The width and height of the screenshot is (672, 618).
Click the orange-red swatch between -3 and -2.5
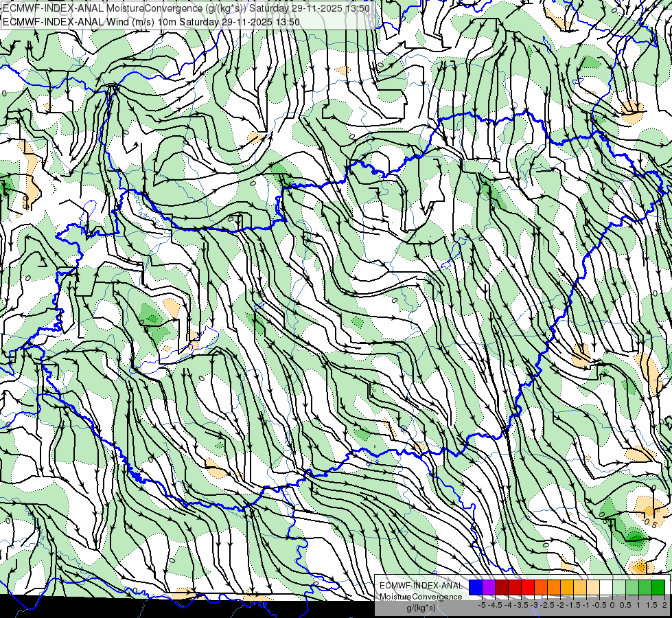[x=541, y=588]
